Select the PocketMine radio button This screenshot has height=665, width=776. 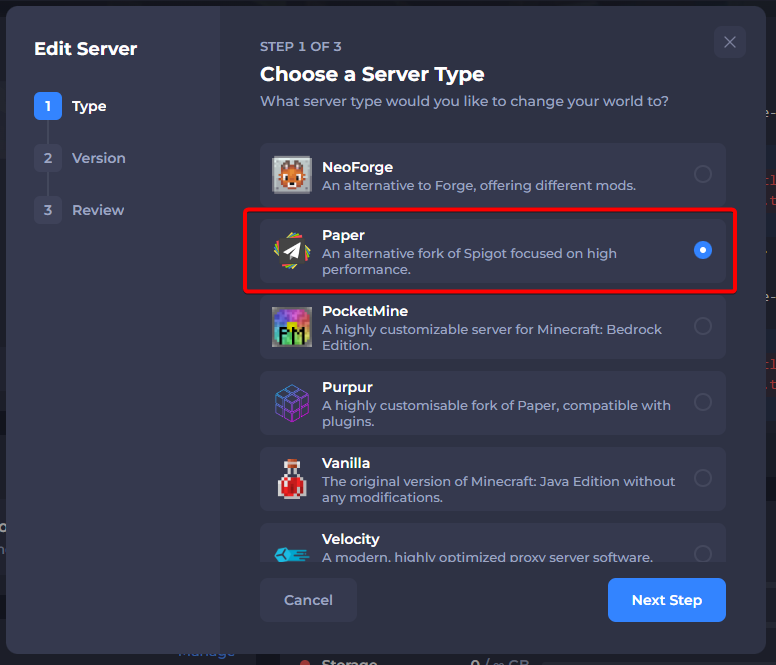pos(702,326)
